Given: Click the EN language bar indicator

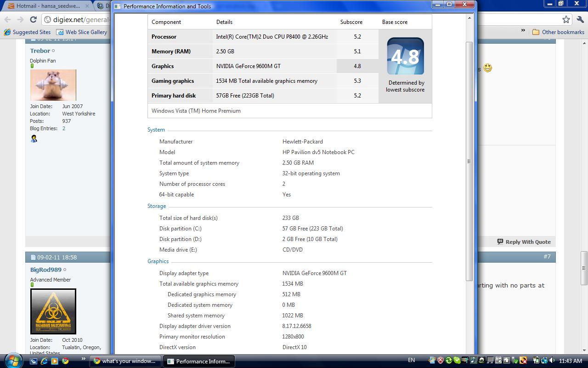Looking at the screenshot, I should click(412, 360).
